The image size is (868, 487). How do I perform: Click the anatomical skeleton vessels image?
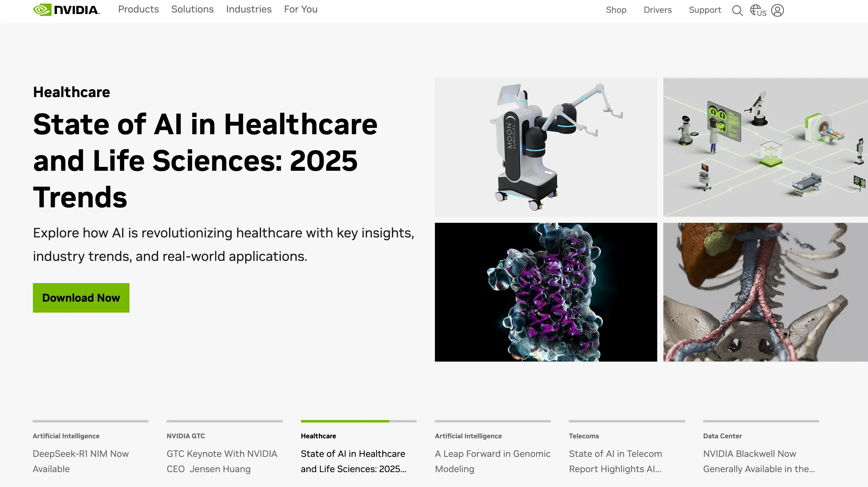click(x=766, y=292)
